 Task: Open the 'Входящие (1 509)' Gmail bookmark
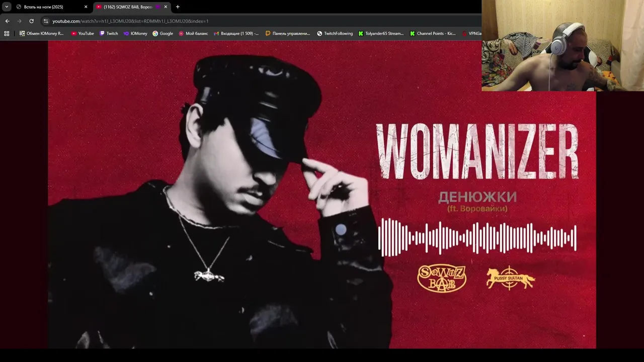coord(236,34)
